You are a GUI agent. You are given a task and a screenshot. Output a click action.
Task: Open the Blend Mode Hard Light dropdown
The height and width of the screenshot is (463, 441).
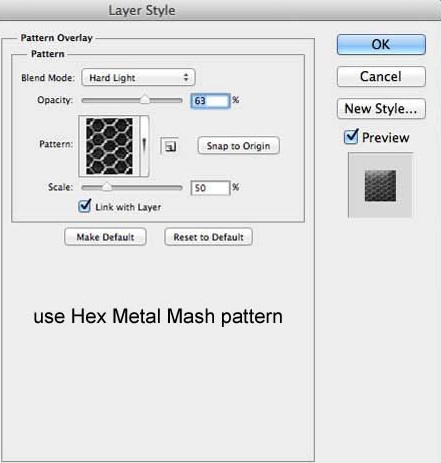coord(138,78)
